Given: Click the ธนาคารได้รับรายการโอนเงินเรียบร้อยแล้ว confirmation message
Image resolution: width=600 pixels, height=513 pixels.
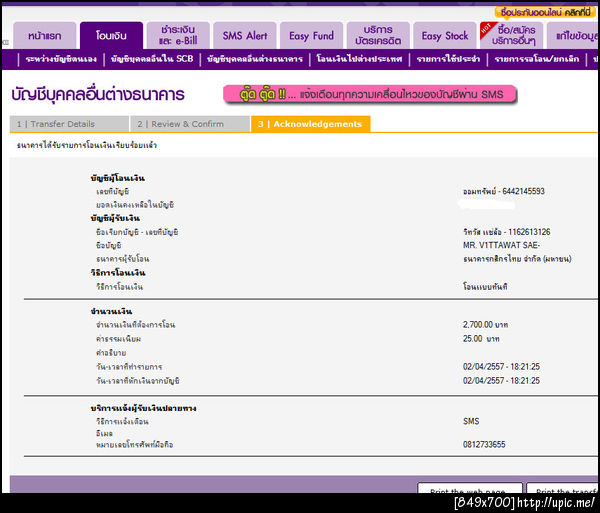Looking at the screenshot, I should [87, 145].
